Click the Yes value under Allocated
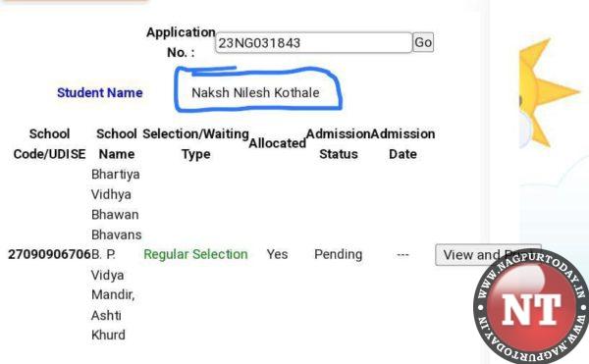This screenshot has height=364, width=589. click(x=277, y=254)
